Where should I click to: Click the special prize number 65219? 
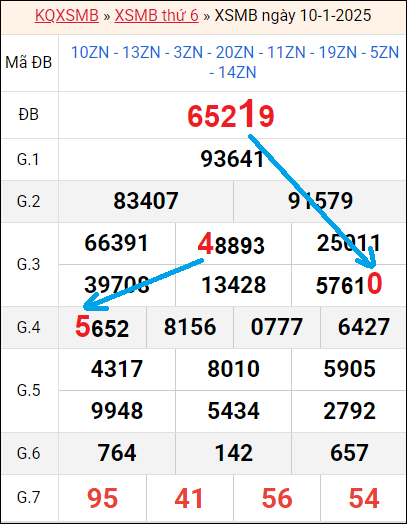(231, 114)
